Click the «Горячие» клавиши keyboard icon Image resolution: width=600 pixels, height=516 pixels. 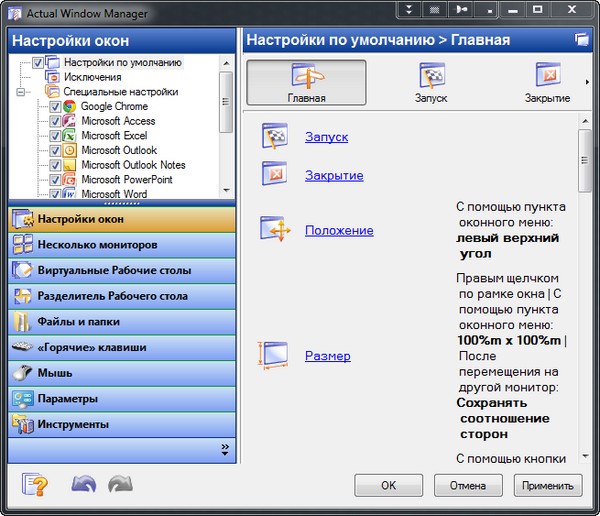22,347
